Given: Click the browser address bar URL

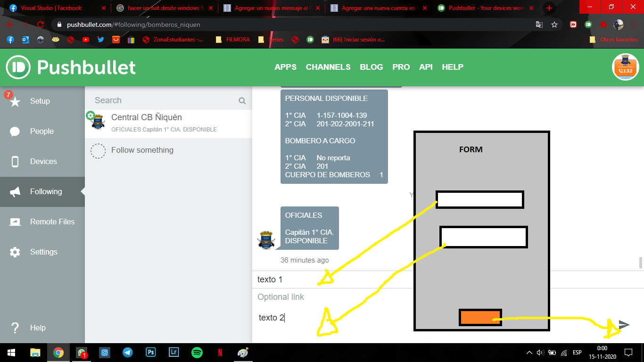Looking at the screenshot, I should 134,25.
